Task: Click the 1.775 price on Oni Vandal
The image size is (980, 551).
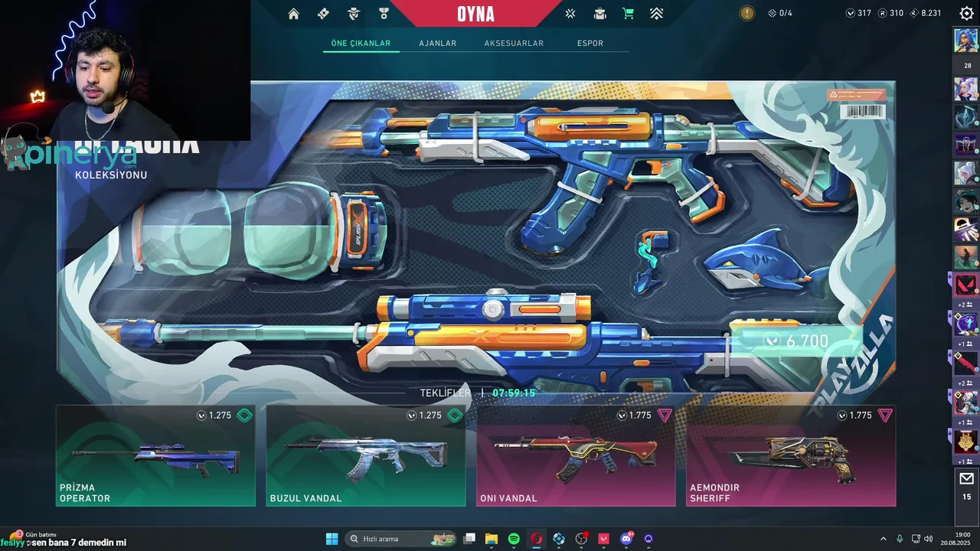Action: pyautogui.click(x=634, y=416)
